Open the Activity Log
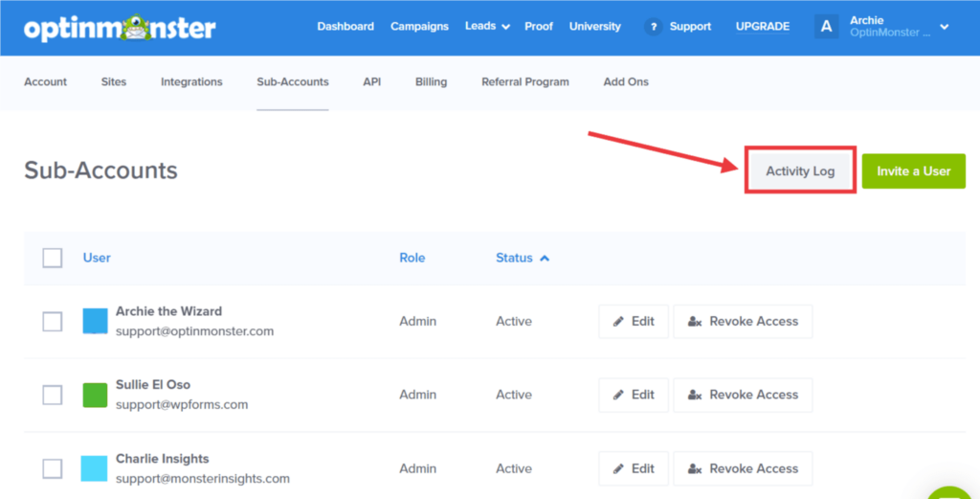 800,170
